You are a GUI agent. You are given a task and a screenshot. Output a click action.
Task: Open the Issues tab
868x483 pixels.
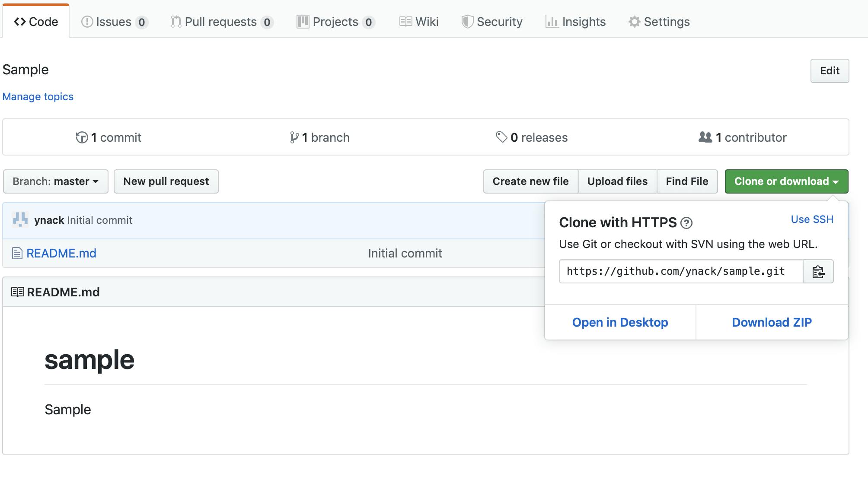tap(115, 22)
